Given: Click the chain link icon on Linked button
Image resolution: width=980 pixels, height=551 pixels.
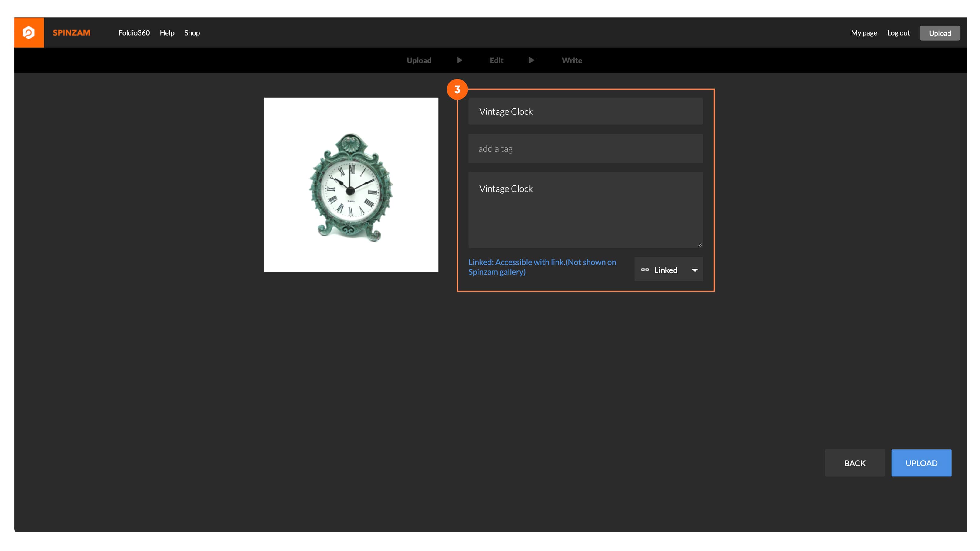Looking at the screenshot, I should tap(645, 269).
